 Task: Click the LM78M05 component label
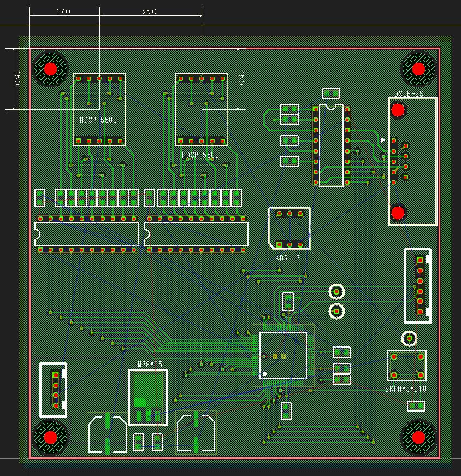click(x=148, y=365)
